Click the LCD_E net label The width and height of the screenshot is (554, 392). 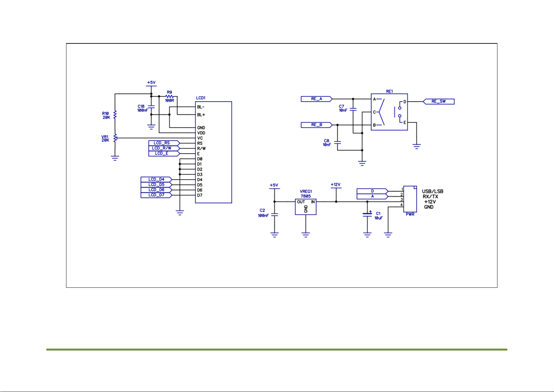click(x=164, y=154)
